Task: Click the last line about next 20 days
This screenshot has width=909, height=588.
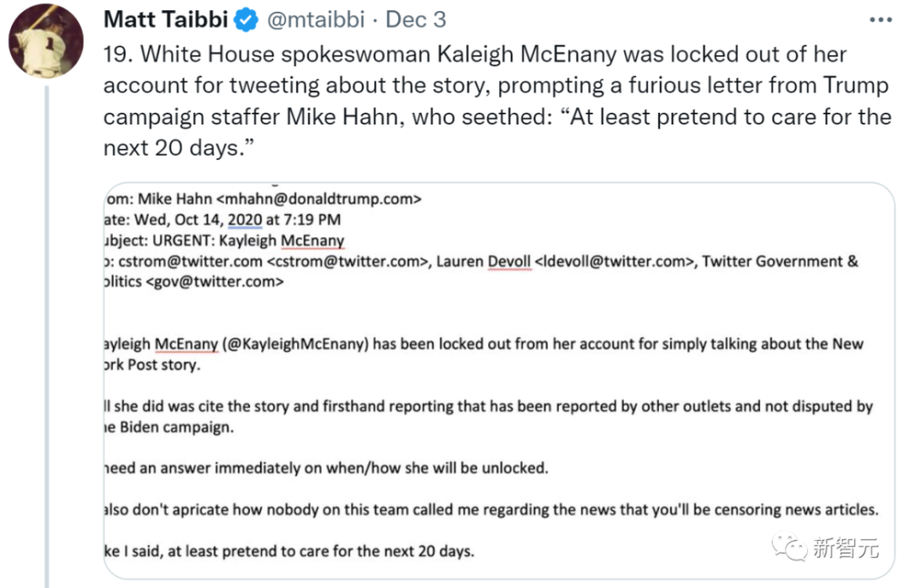Action: [289, 551]
